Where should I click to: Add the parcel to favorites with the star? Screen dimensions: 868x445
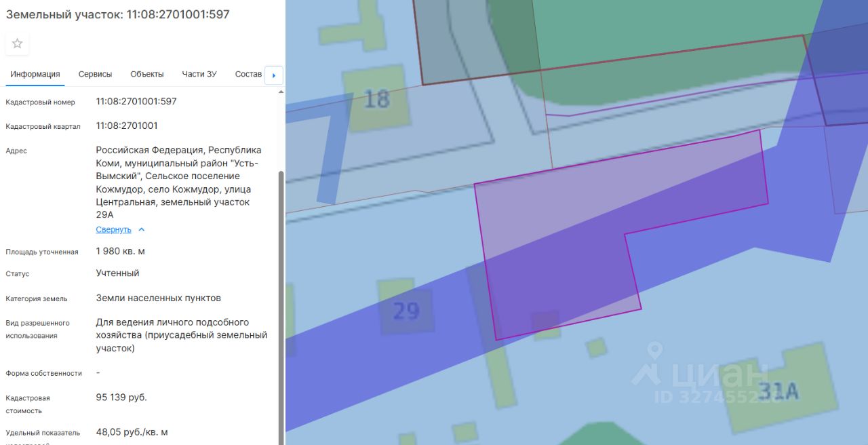click(18, 43)
